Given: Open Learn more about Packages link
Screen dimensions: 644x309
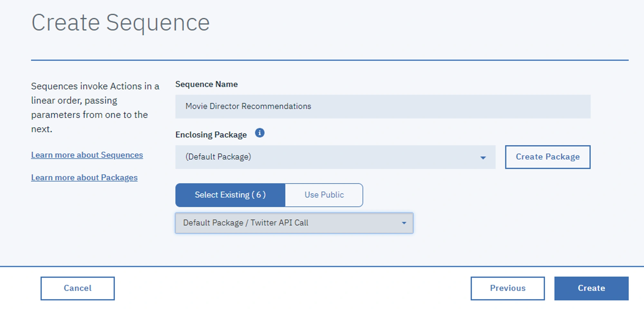Looking at the screenshot, I should [x=84, y=178].
